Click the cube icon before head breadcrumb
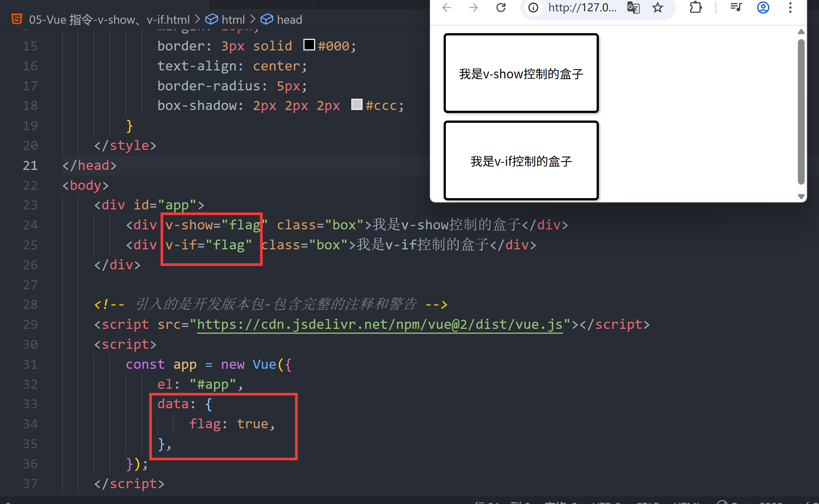 [267, 19]
